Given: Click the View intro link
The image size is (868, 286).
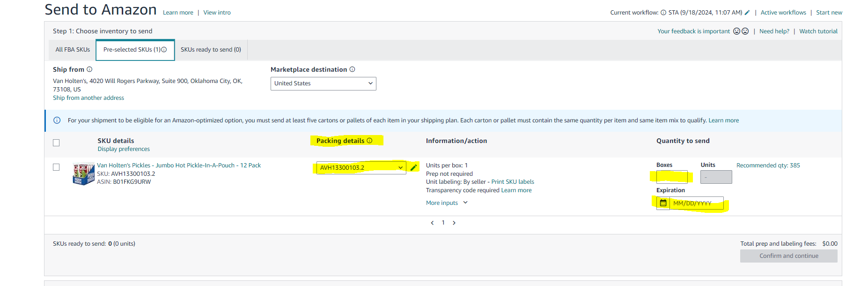Looking at the screenshot, I should click(x=217, y=13).
